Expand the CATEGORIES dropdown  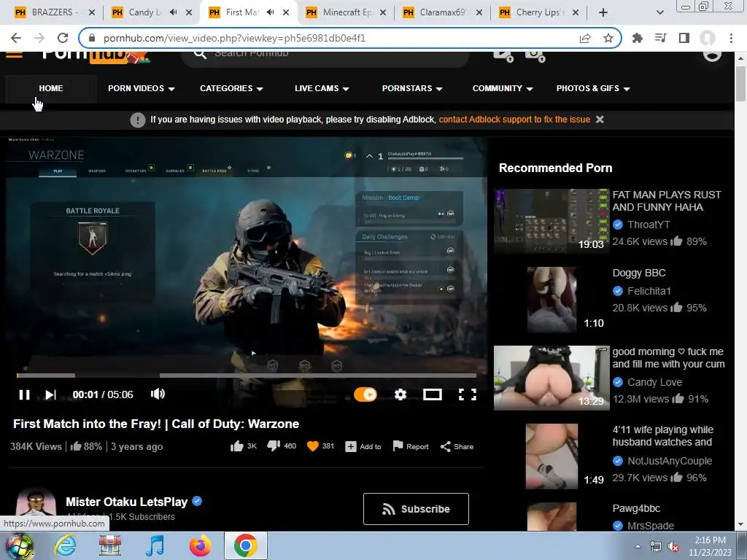tap(231, 88)
